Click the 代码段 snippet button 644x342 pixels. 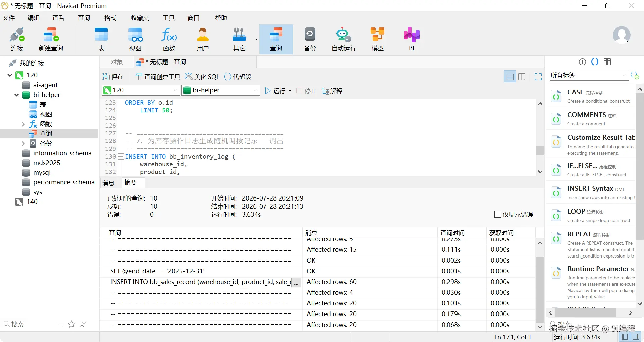tap(238, 77)
